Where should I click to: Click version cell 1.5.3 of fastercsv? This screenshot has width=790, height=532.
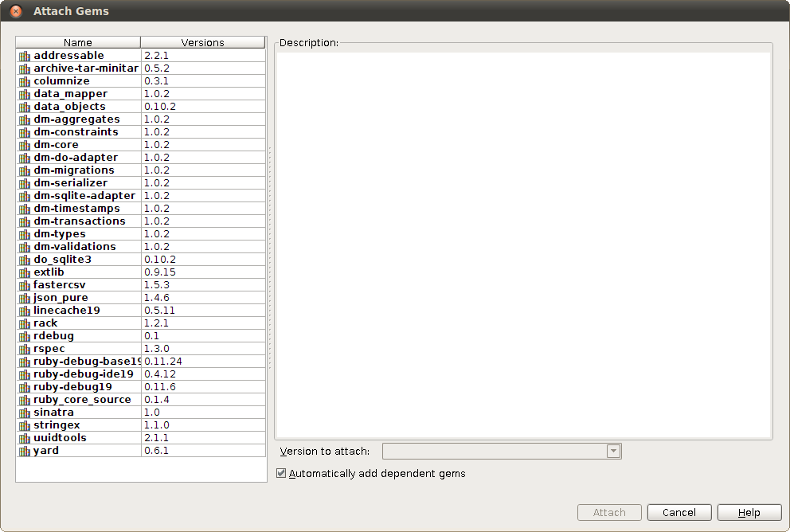[x=203, y=284]
